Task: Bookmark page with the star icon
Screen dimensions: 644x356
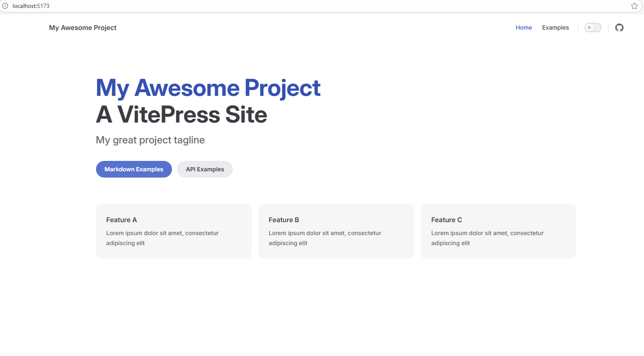Action: (634, 6)
